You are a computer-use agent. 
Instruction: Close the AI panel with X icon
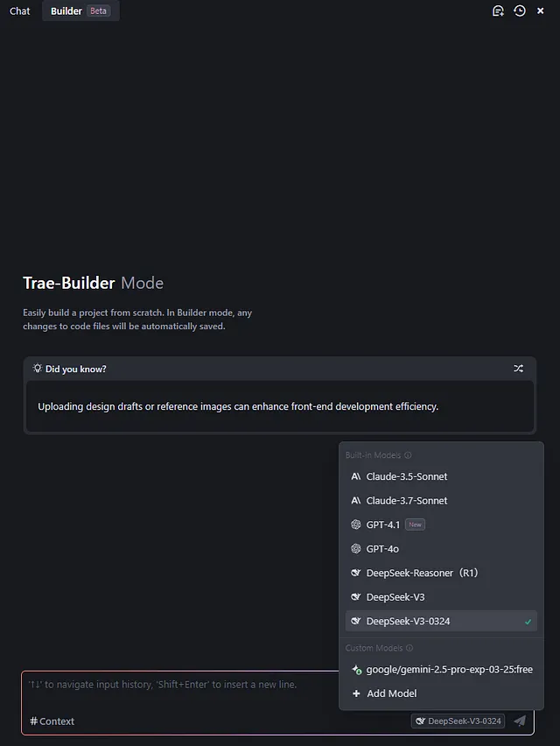tap(541, 11)
